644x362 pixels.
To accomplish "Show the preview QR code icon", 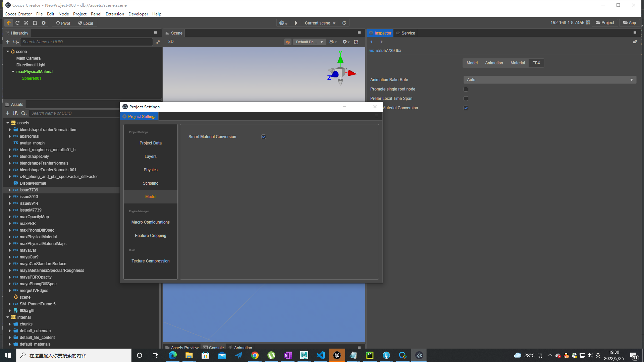I will click(588, 22).
